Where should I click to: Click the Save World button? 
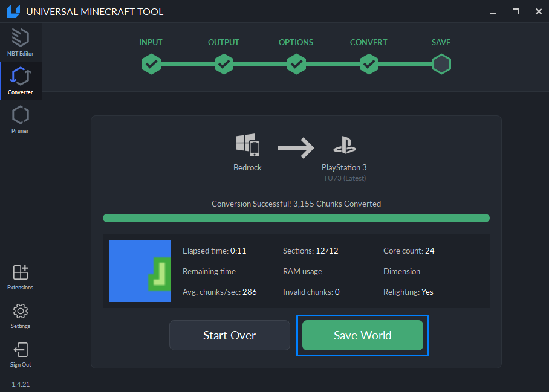click(363, 335)
